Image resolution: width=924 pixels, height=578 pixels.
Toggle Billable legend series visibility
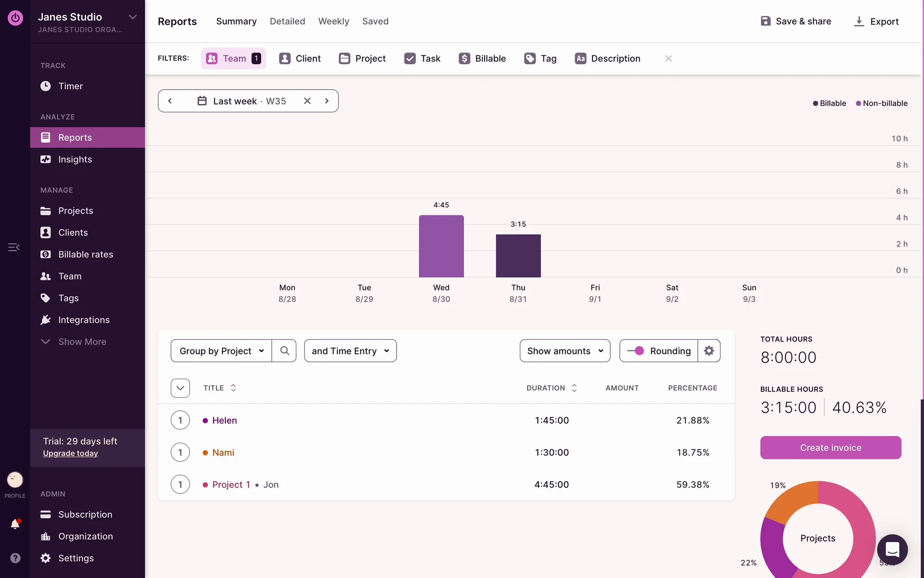click(x=829, y=103)
